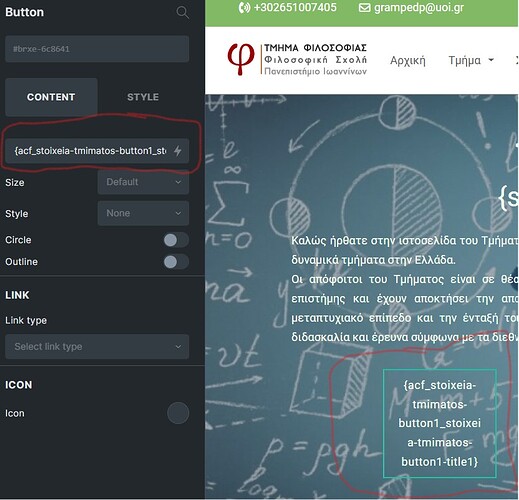Open the Style dropdown set to None
Image resolution: width=519 pixels, height=500 pixels.
143,213
